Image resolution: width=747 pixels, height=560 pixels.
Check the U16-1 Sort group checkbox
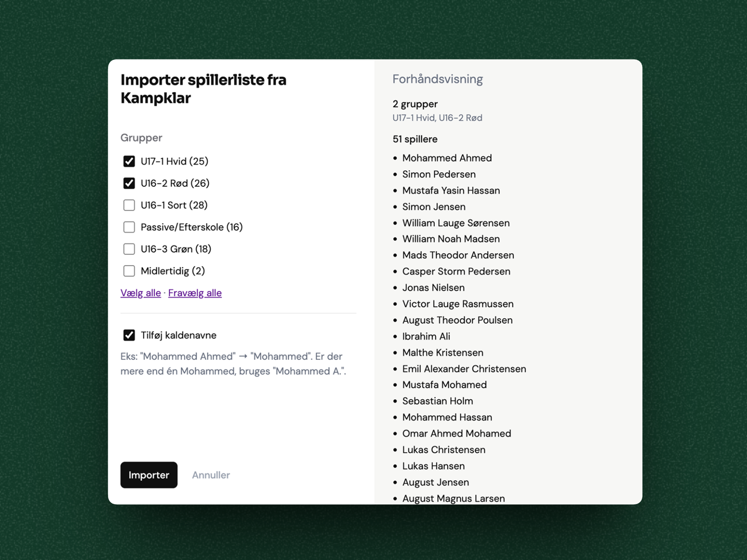(129, 205)
